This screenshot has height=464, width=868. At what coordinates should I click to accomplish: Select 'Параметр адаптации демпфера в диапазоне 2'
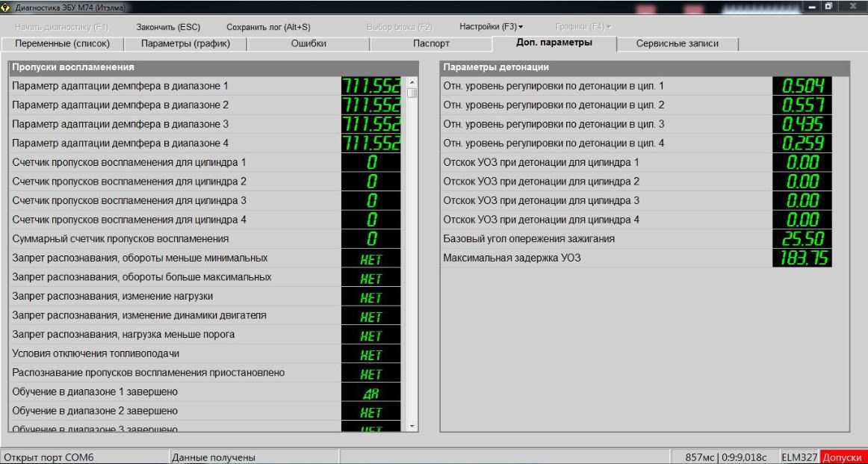point(206,105)
